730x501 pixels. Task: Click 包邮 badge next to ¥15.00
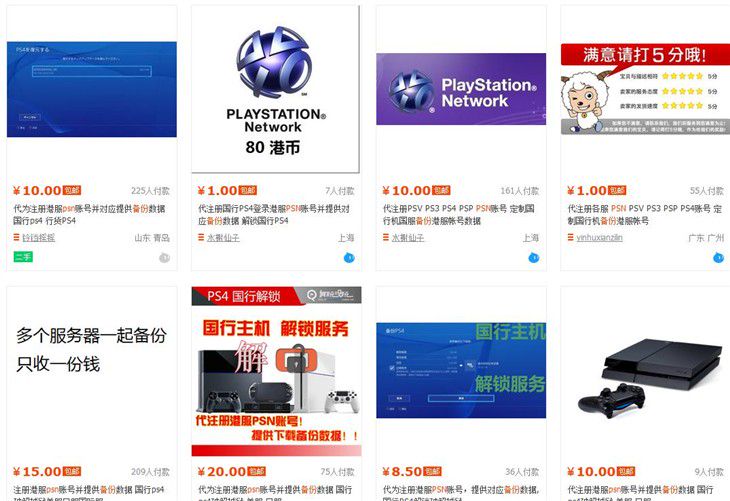click(x=72, y=472)
